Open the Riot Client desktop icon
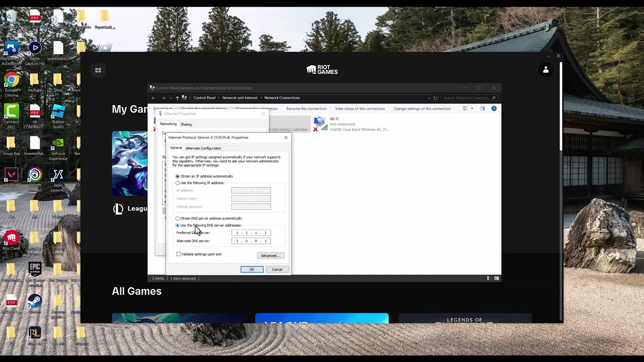The image size is (644, 362). click(11, 240)
